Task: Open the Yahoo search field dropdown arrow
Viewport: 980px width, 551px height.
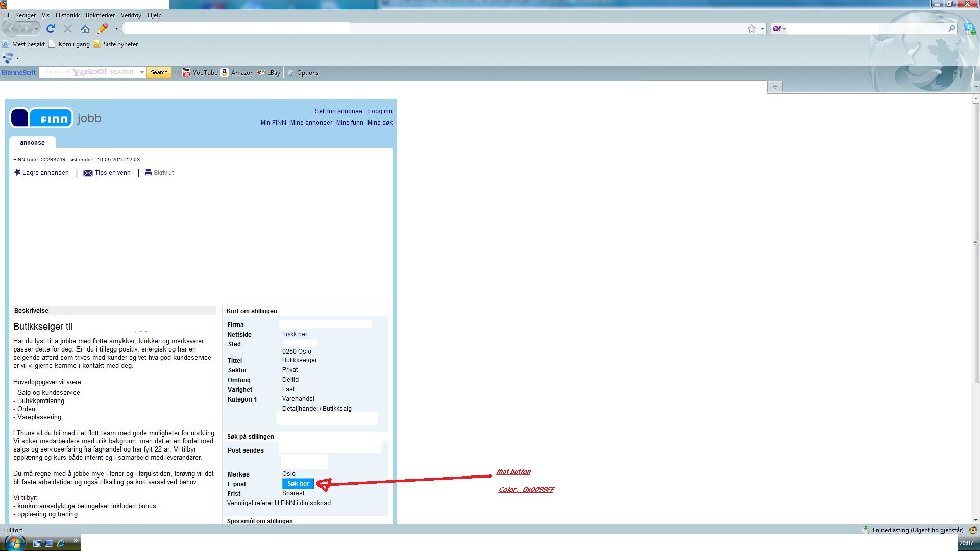Action: click(142, 72)
